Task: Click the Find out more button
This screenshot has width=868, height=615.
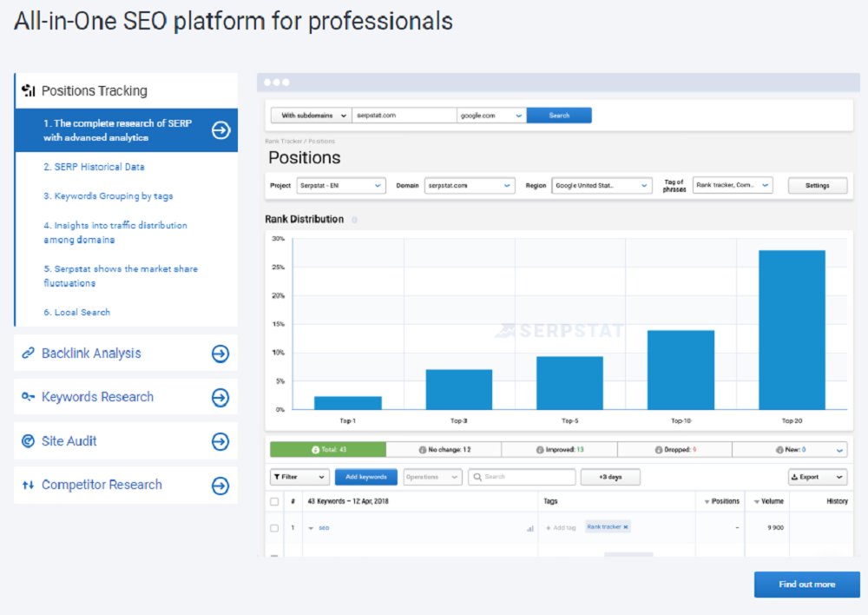Action: [x=806, y=584]
